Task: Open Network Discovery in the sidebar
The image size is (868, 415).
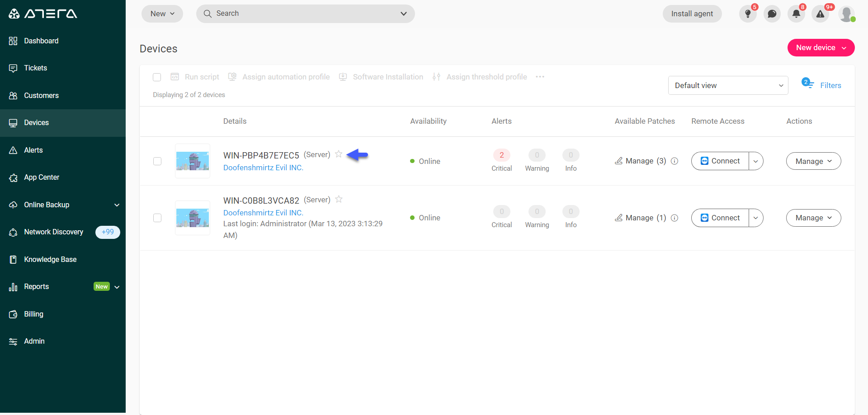Action: (x=53, y=232)
